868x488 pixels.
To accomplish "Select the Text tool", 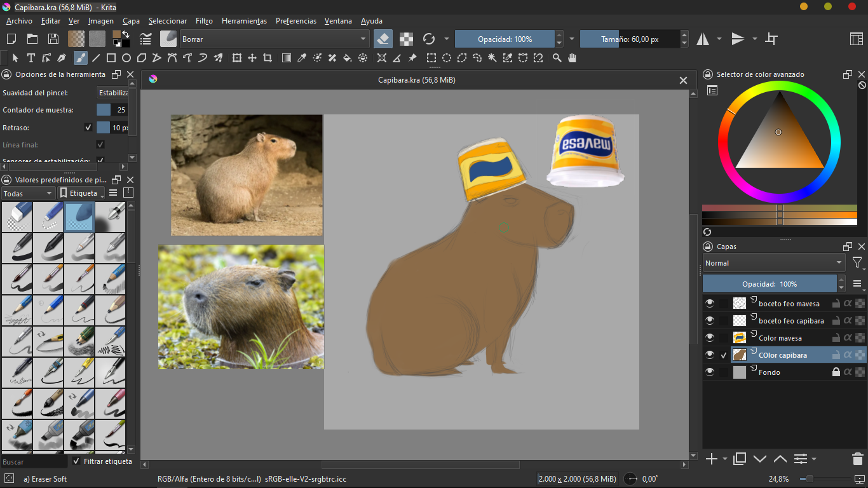I will (31, 58).
